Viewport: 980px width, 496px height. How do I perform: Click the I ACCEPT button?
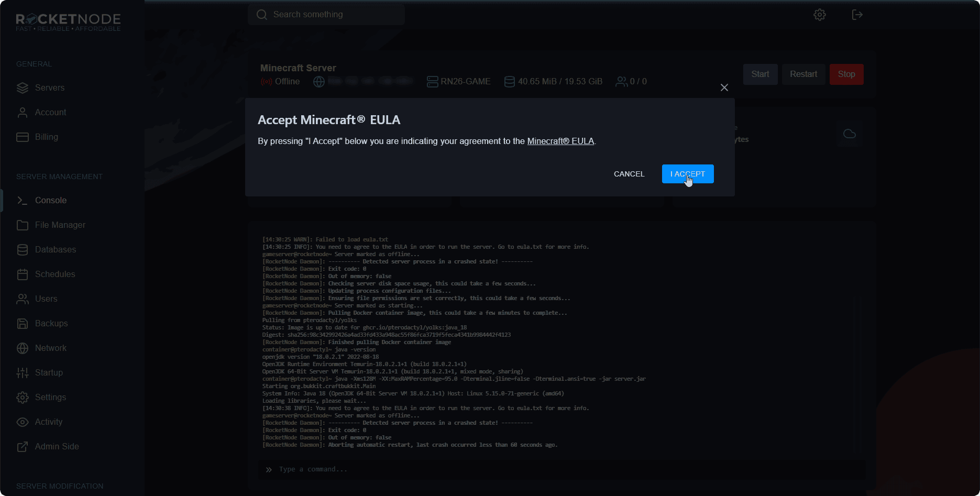[687, 174]
